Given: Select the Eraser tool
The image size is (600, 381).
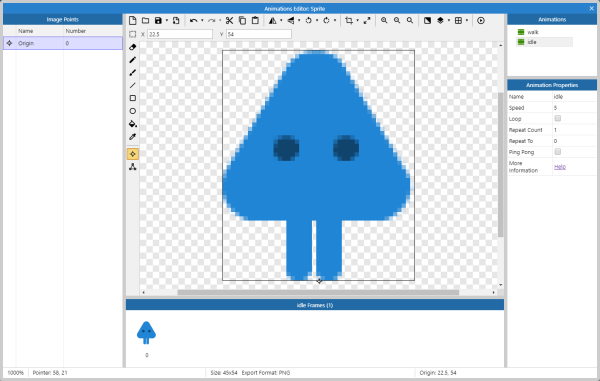Looking at the screenshot, I should (x=132, y=47).
